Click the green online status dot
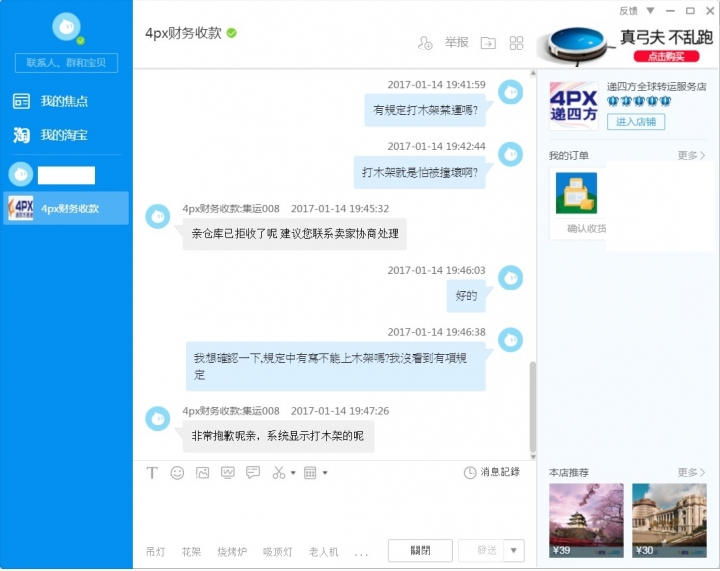This screenshot has width=720, height=571. click(x=81, y=41)
